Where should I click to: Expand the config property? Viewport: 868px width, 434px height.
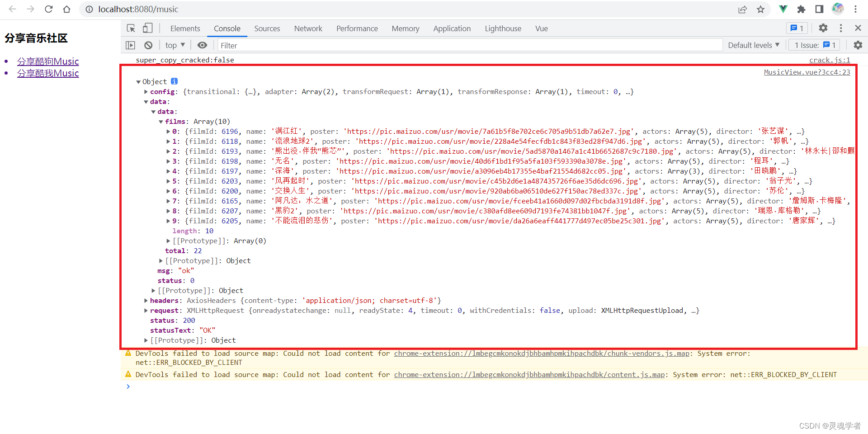tap(146, 92)
